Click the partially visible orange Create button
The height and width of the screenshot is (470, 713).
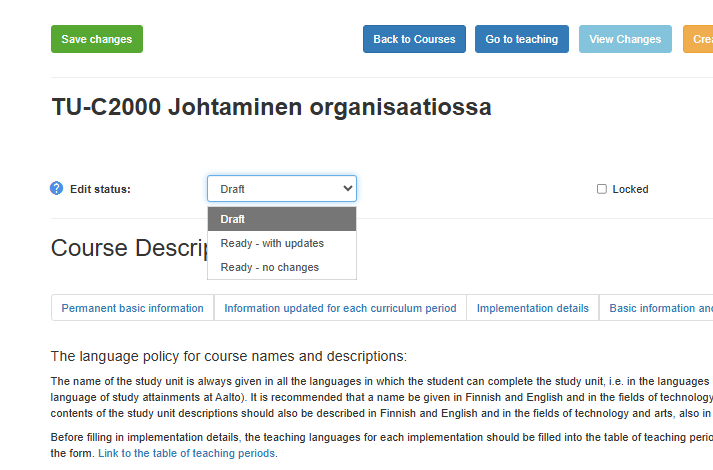[x=698, y=39]
